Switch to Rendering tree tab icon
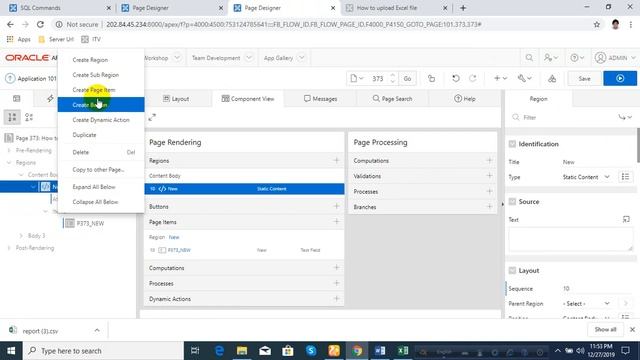640x360 pixels. click(x=16, y=98)
